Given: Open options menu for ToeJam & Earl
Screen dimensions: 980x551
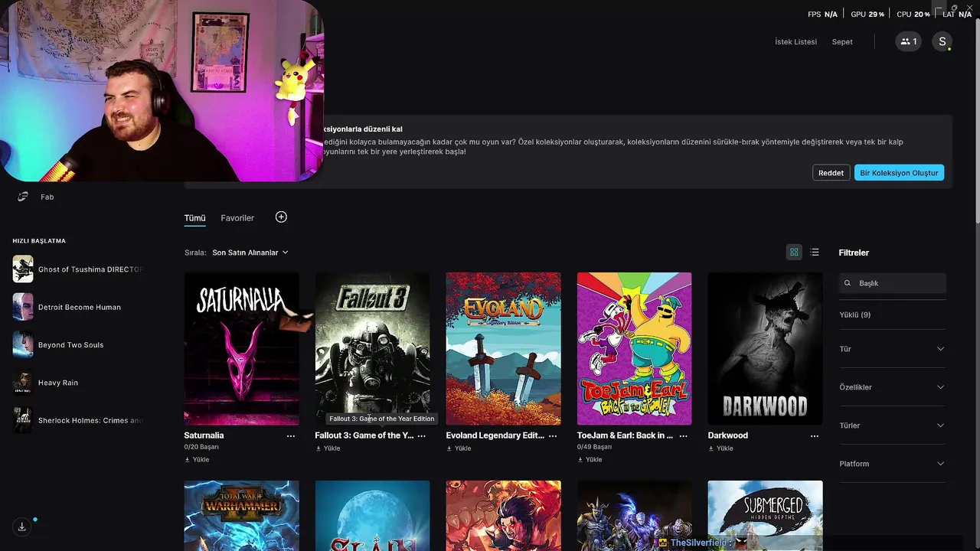Looking at the screenshot, I should click(684, 435).
